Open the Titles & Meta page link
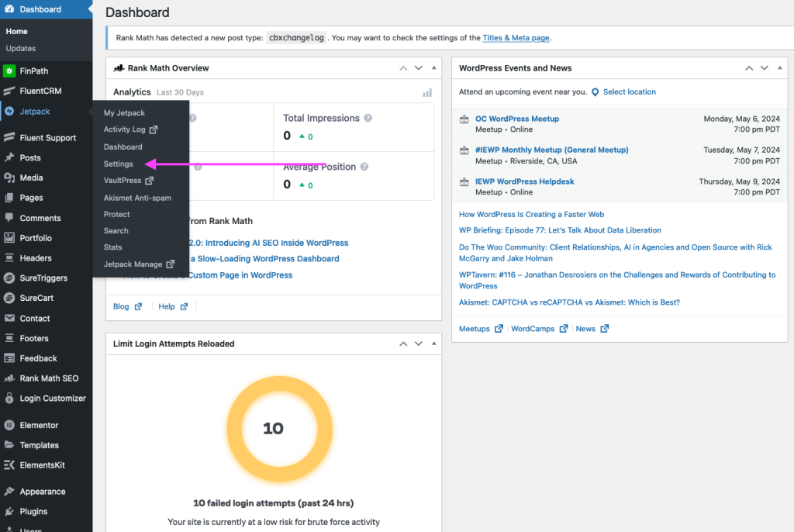Screen dimensions: 794x532 516,38
